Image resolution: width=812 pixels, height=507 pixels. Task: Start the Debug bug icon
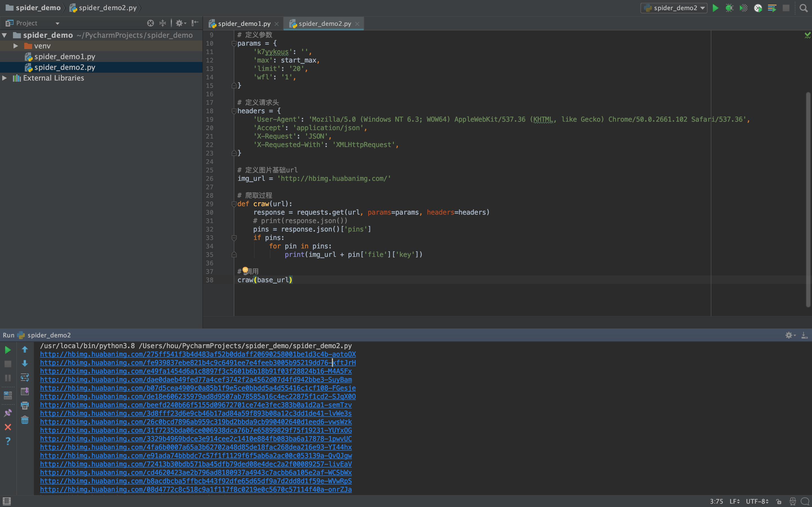(x=729, y=8)
